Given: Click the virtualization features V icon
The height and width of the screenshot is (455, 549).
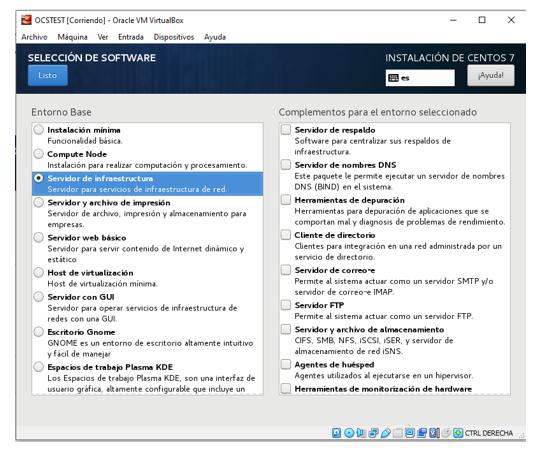Looking at the screenshot, I should pos(434,433).
